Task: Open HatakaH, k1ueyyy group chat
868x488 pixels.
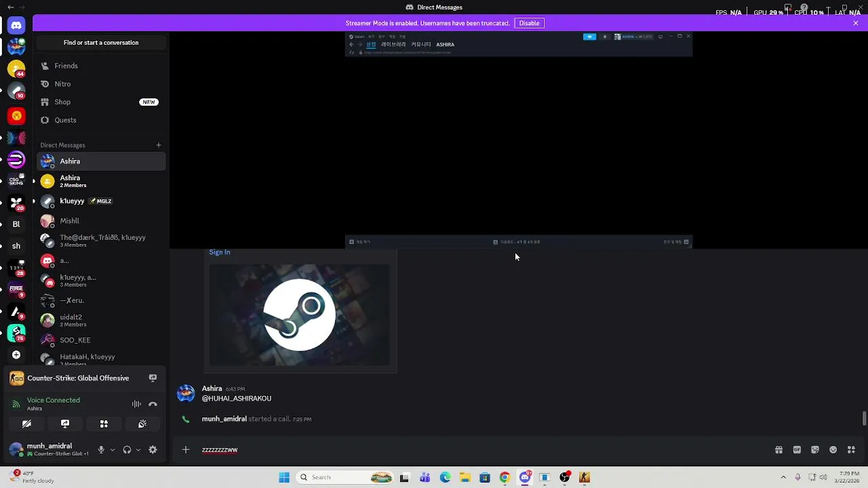Action: coord(101,359)
